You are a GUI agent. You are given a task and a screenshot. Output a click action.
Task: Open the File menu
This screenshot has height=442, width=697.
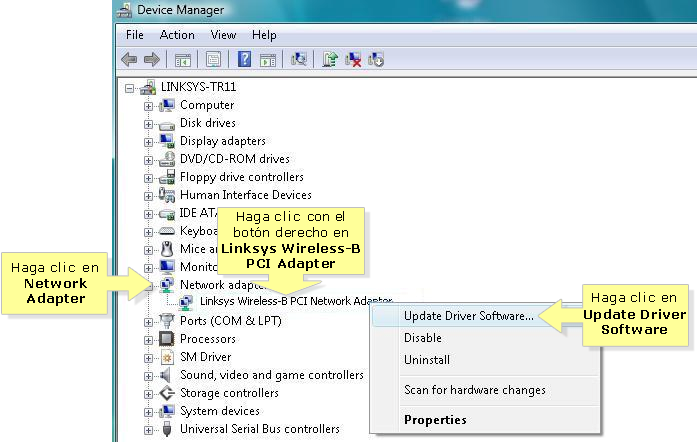click(x=135, y=35)
